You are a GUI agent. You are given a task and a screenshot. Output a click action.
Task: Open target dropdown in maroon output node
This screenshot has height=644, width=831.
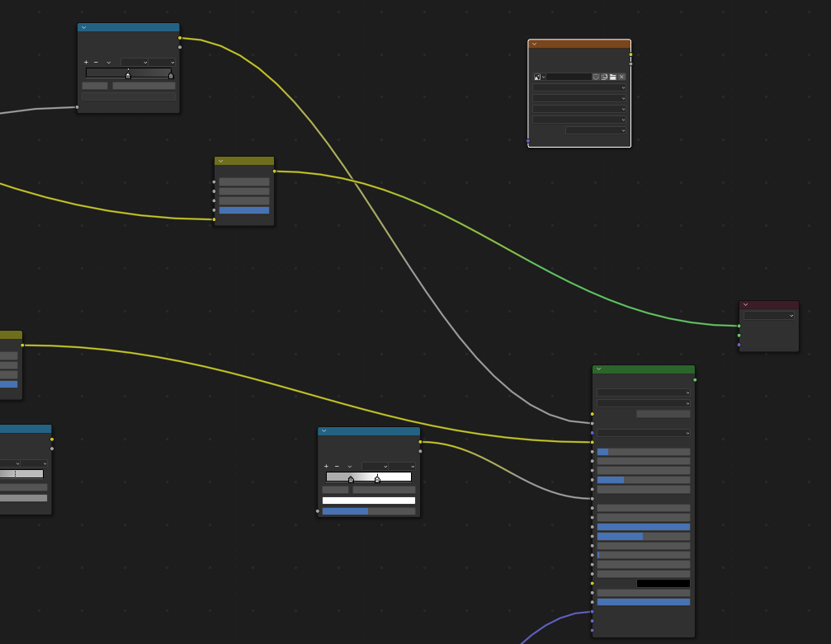(769, 316)
